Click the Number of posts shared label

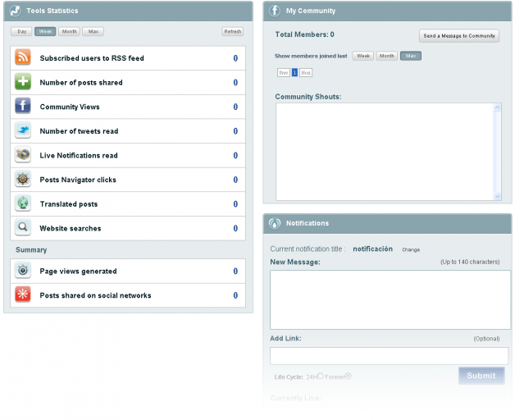point(81,83)
